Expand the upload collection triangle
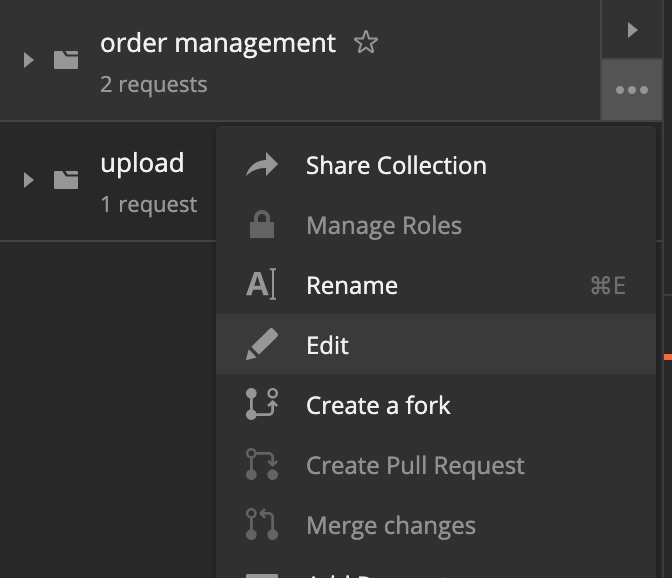 tap(29, 180)
